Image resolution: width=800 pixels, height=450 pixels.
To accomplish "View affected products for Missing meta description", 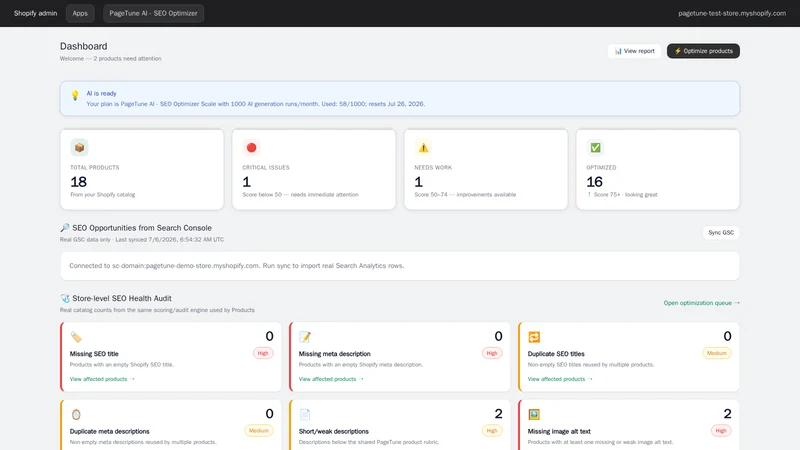I will [x=331, y=379].
